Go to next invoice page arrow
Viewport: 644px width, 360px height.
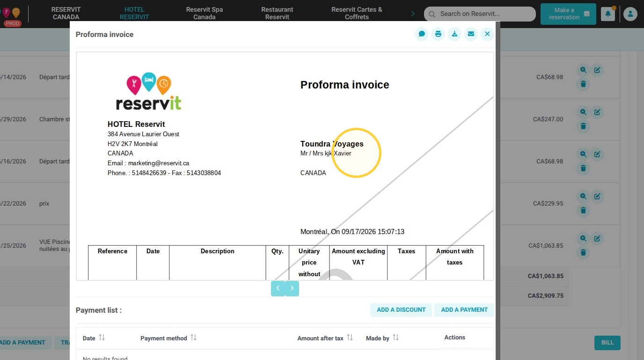tap(292, 288)
